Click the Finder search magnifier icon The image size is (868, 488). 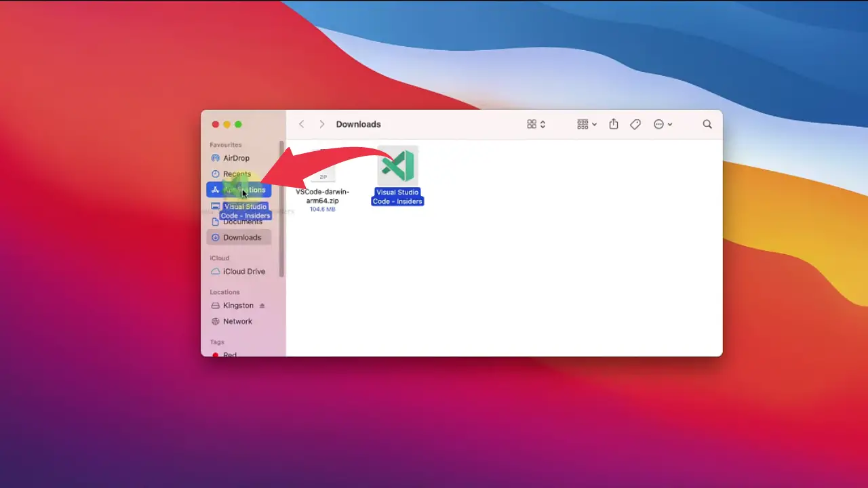(707, 124)
